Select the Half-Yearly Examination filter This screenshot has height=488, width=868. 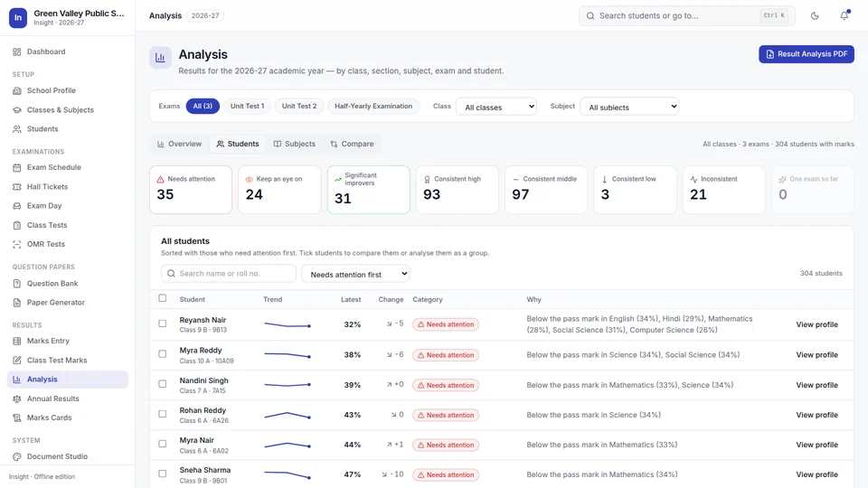(x=373, y=107)
